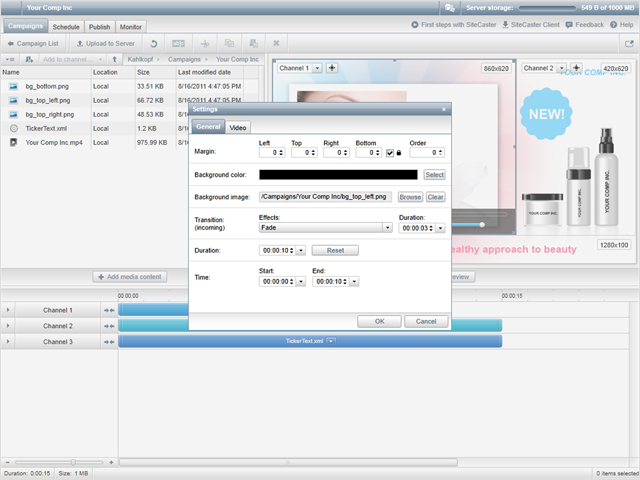This screenshot has width=640, height=480.
Task: Click the Browse button for background image
Action: click(x=410, y=197)
